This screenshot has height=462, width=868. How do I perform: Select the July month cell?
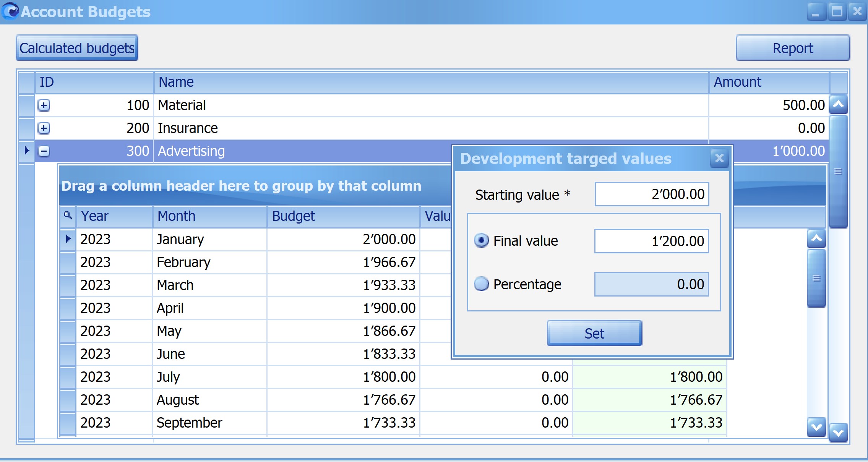209,377
